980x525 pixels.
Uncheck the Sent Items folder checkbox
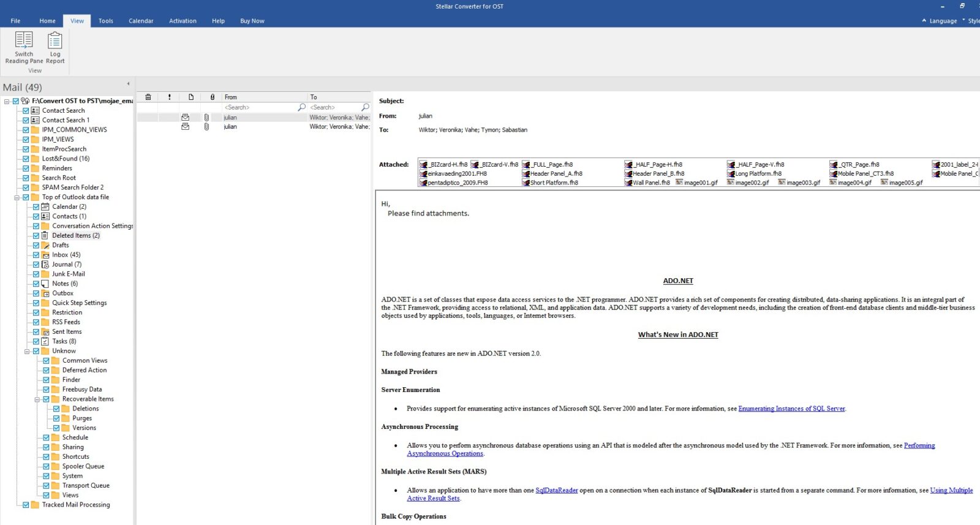36,331
